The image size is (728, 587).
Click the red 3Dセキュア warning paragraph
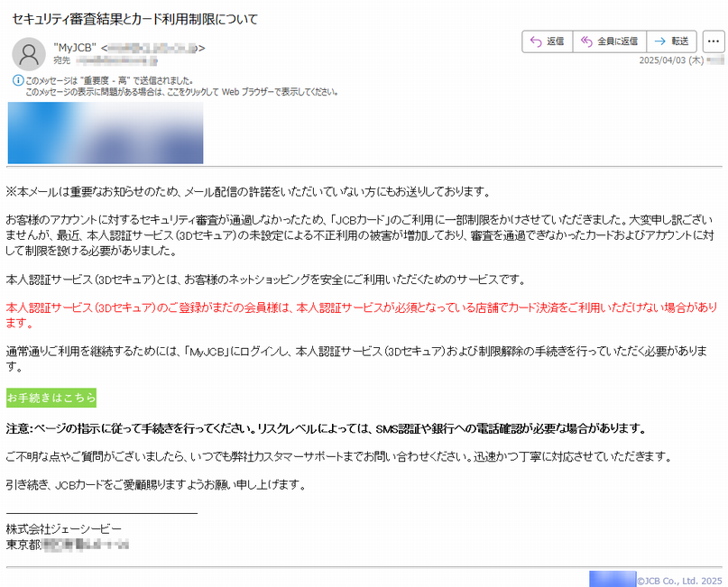click(362, 315)
